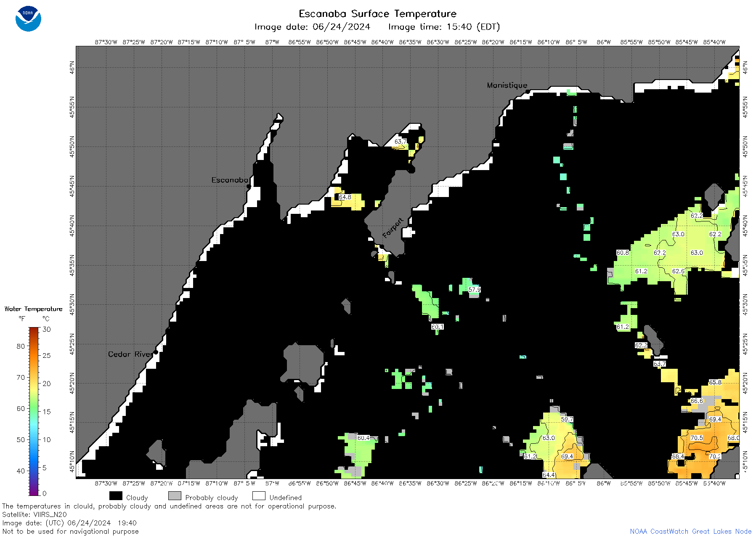The image size is (756, 538).
Task: Click the Satellite: VIIRS_N20 text
Action: 34,514
